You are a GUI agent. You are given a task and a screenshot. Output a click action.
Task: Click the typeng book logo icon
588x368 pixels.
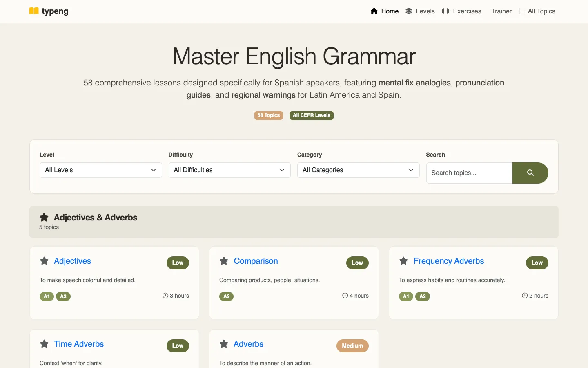tap(34, 11)
